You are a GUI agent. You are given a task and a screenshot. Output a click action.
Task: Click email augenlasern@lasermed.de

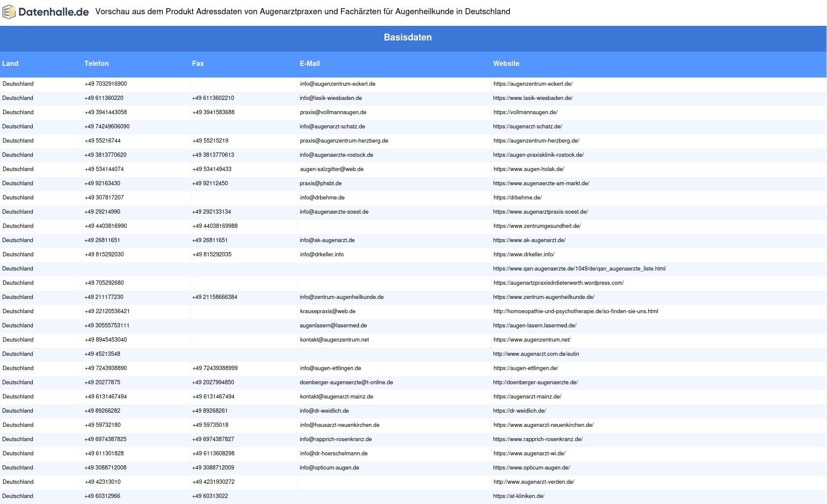pos(333,326)
